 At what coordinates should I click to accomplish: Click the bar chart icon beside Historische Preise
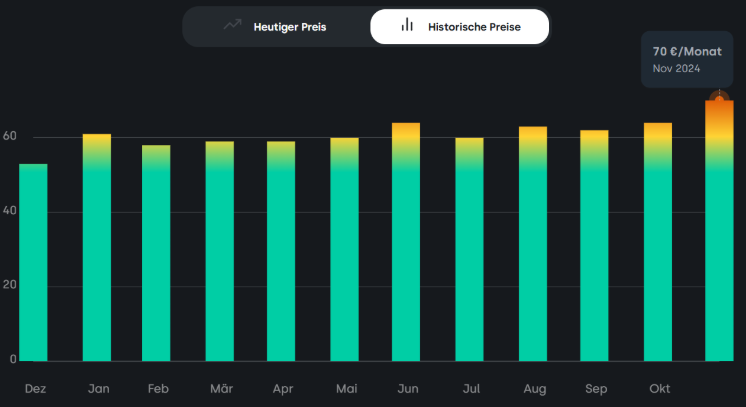407,25
